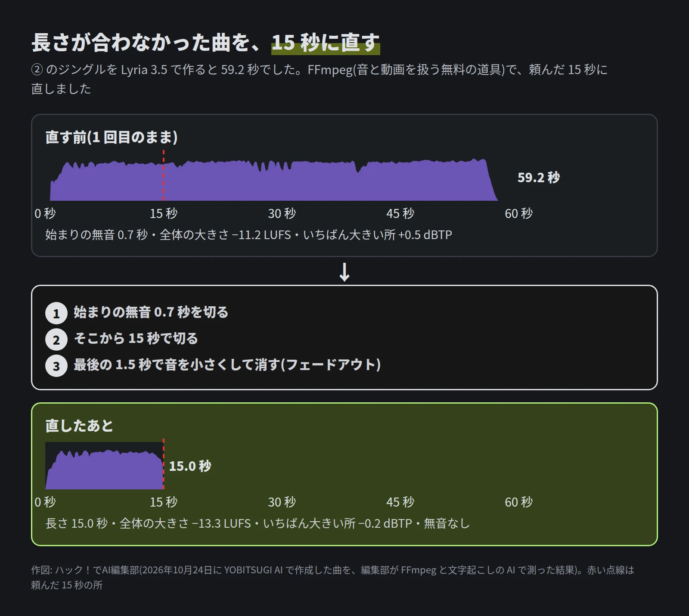Click the heading 直したあと
This screenshot has width=689, height=616.
(79, 426)
